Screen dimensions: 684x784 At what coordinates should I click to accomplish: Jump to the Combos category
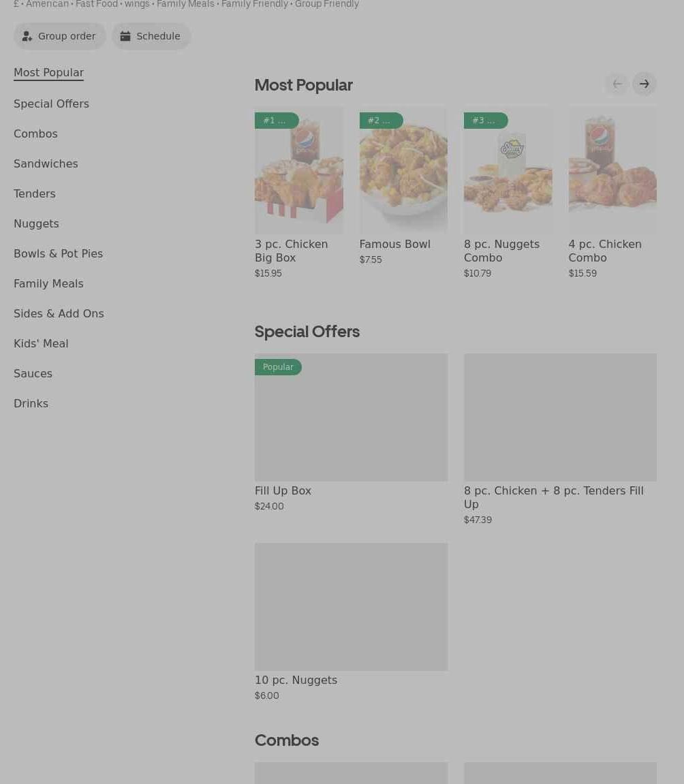pyautogui.click(x=35, y=134)
